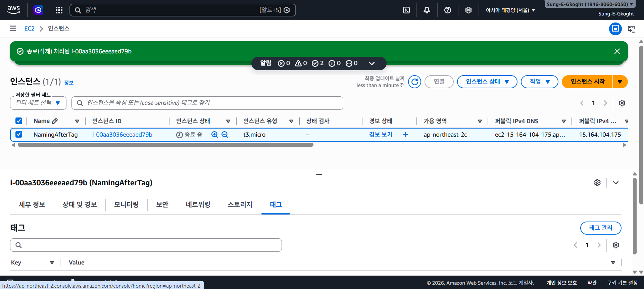The height and width of the screenshot is (289, 644).
Task: Open the region selector 아시아 태평양 (서울)
Action: coord(510,10)
